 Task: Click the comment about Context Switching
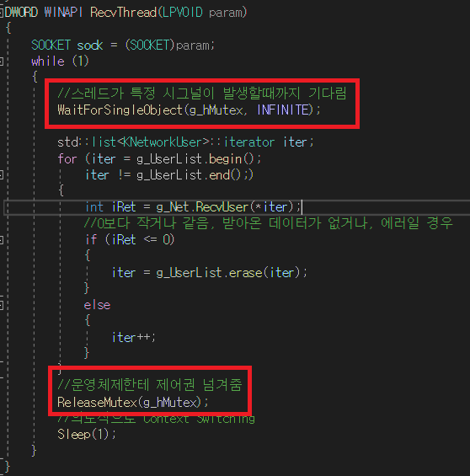[x=157, y=420]
